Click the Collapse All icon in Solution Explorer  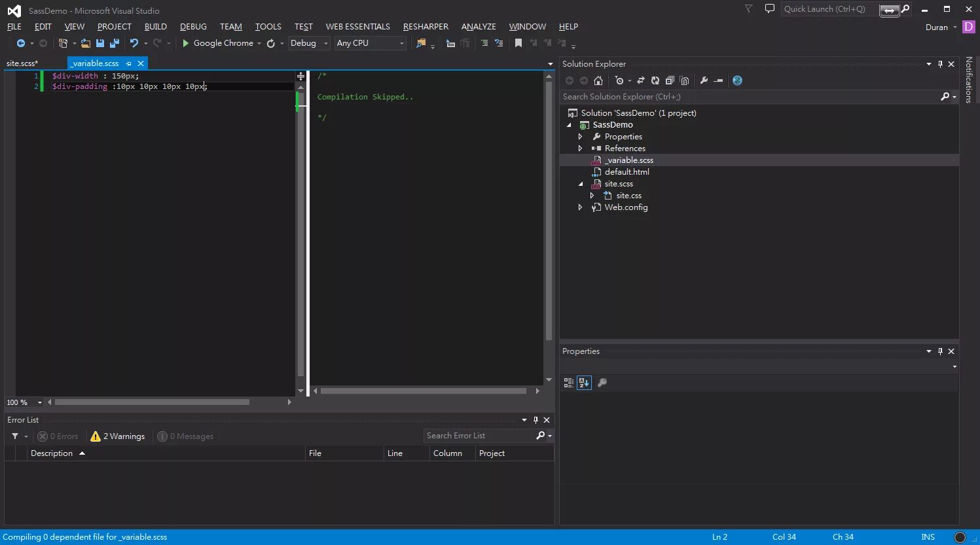(x=670, y=80)
